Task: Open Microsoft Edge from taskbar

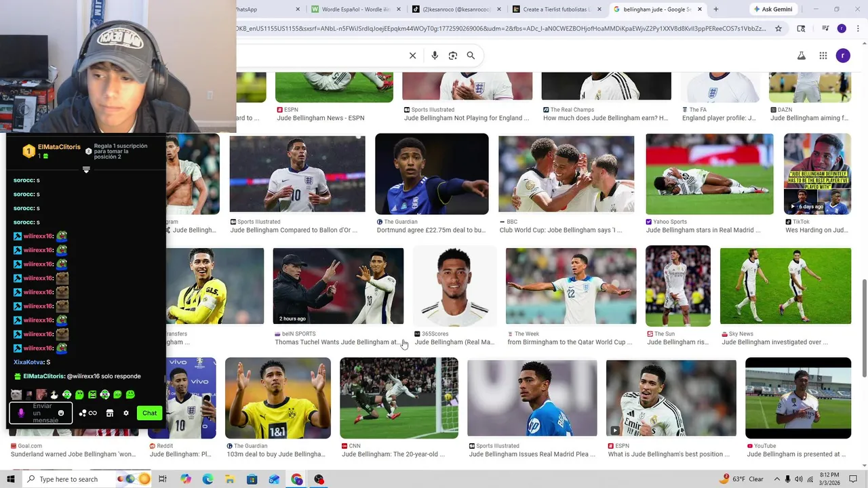Action: point(208,479)
